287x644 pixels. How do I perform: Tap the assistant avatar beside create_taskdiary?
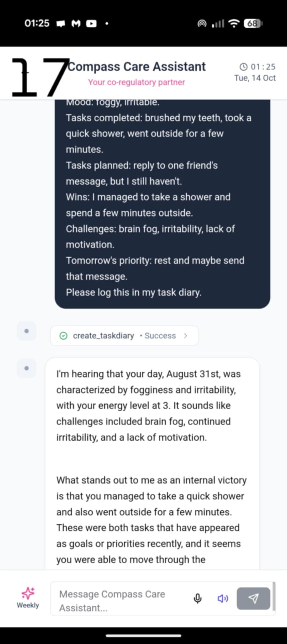point(26,331)
